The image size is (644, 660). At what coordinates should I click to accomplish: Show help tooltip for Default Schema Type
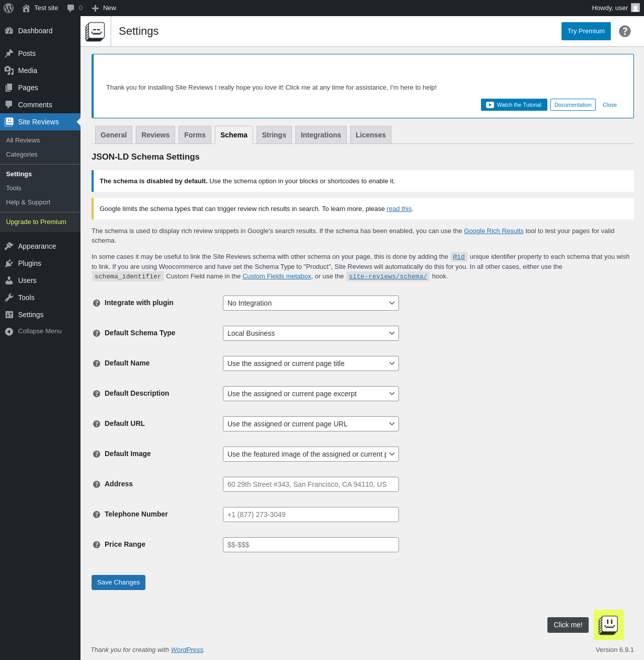(97, 333)
